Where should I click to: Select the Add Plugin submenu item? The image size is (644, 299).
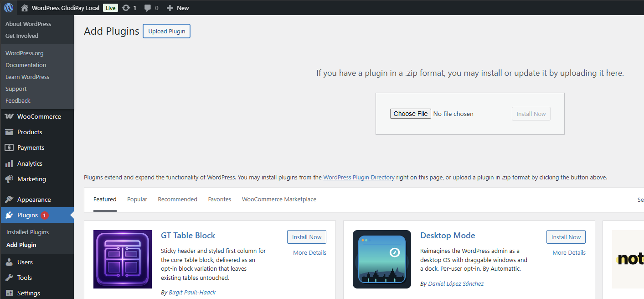tap(21, 245)
